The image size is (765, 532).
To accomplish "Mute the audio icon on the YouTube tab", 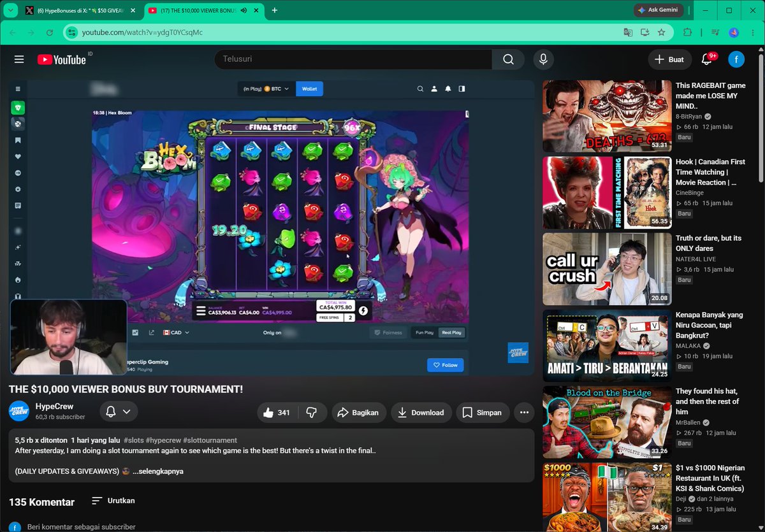I will click(x=244, y=10).
